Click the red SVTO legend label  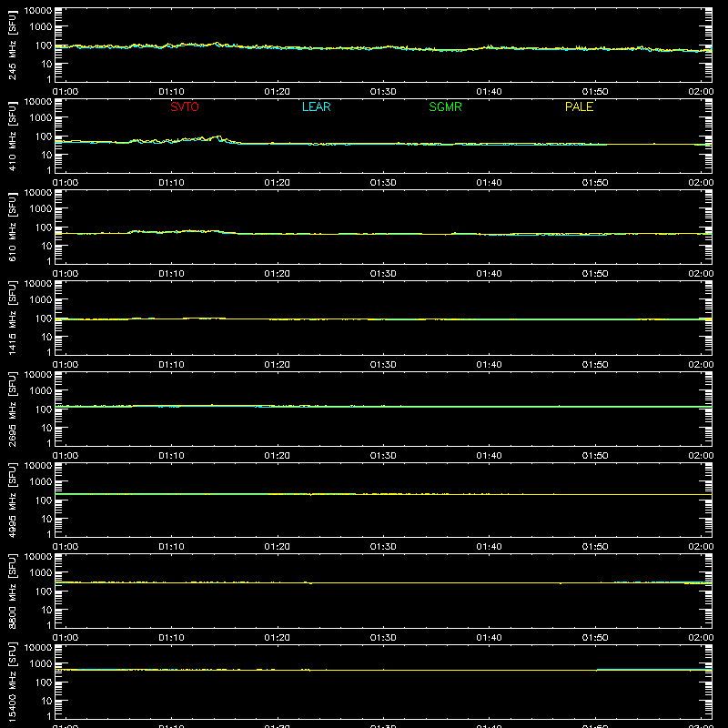[185, 106]
